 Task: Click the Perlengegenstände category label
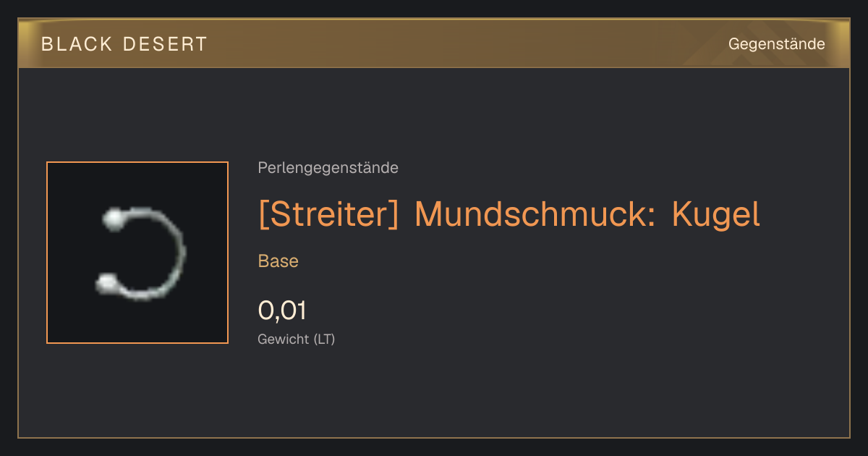[328, 168]
